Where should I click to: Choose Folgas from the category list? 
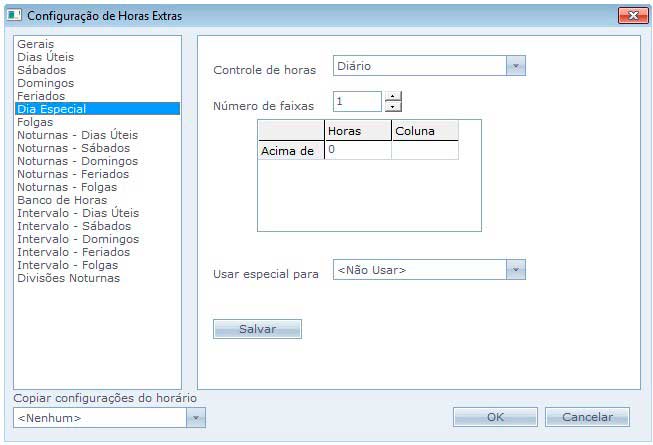pos(35,122)
